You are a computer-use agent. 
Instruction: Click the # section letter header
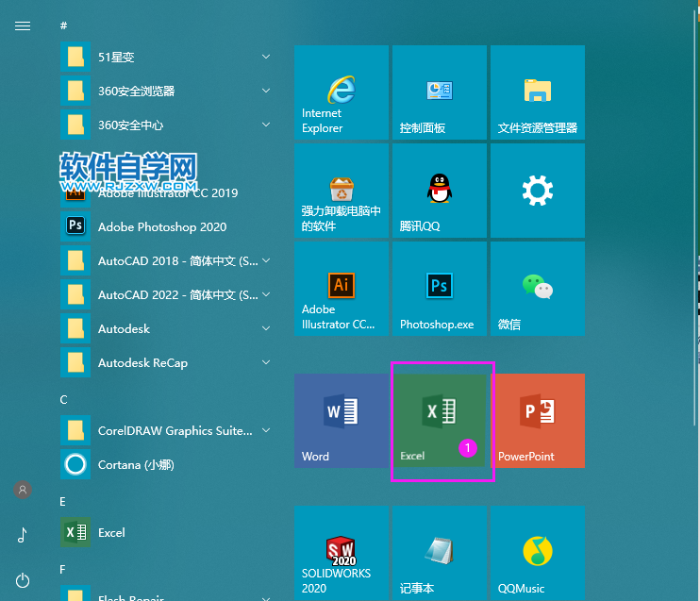(64, 25)
